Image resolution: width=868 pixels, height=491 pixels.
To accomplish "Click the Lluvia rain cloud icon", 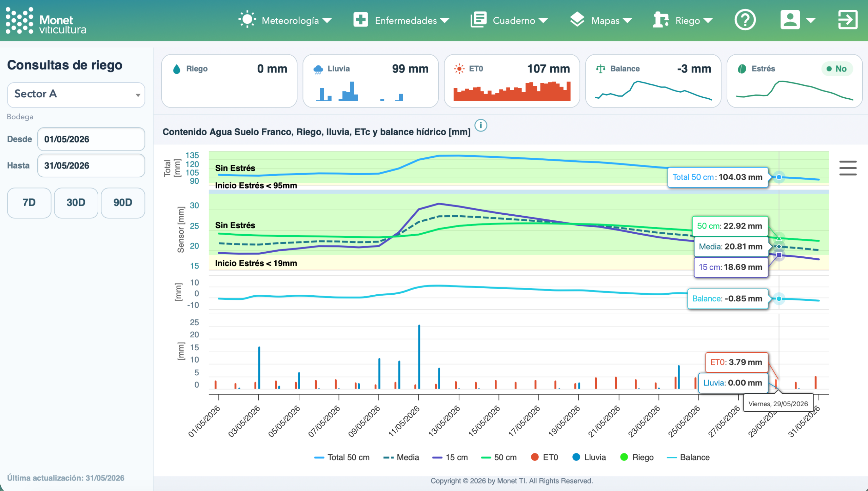I will tap(318, 69).
